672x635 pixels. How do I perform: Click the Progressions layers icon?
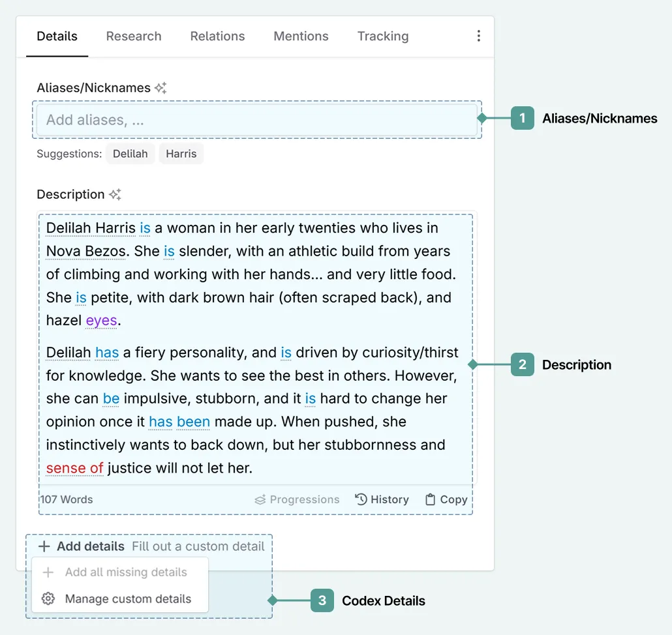[x=260, y=500]
